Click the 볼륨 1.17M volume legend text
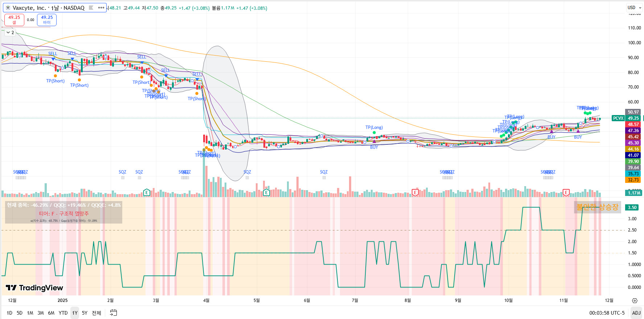The width and height of the screenshot is (644, 319). click(x=223, y=8)
